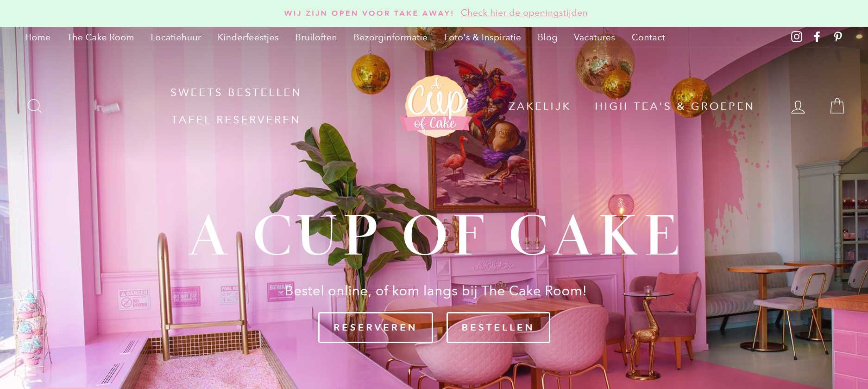Click the BESTELLEN button

[498, 327]
